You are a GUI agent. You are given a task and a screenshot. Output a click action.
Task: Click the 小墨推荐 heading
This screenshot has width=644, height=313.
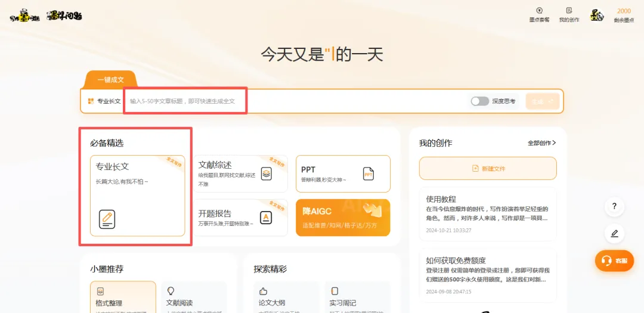(107, 269)
